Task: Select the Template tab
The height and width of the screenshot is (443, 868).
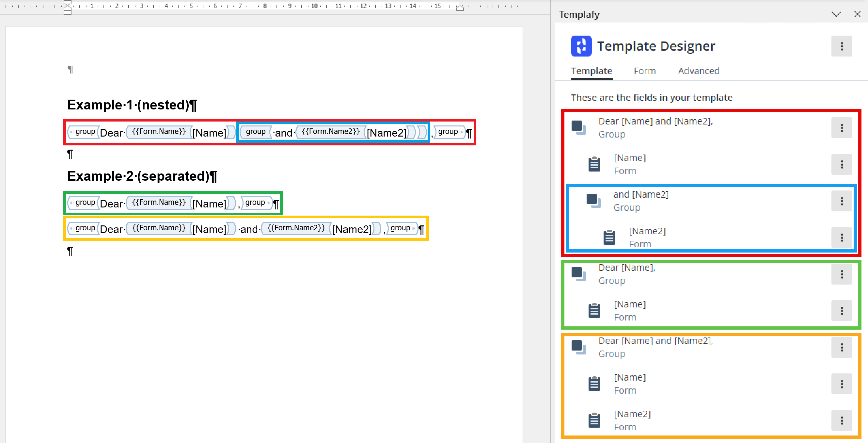Action: (x=592, y=71)
